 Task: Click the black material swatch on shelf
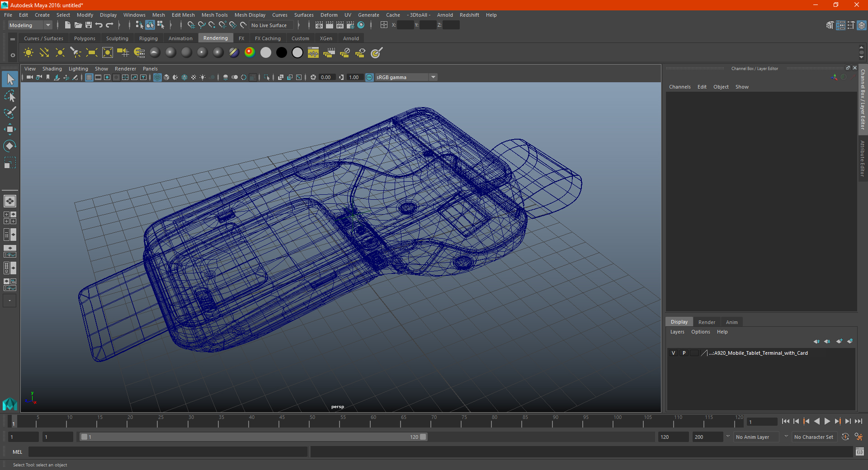[281, 52]
